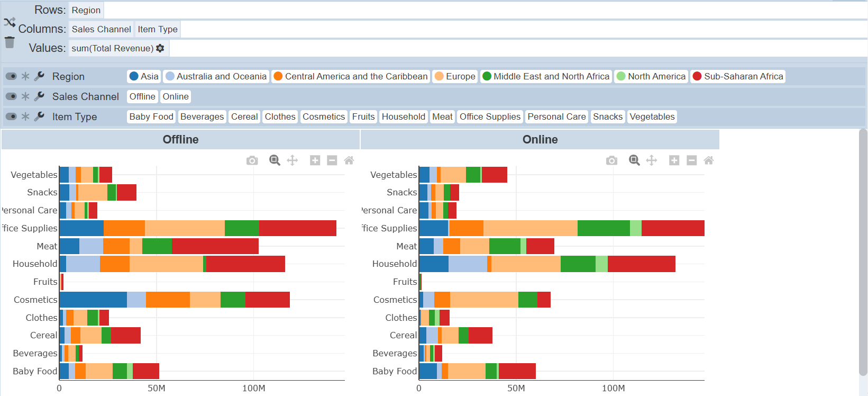
Task: Toggle the Region field switch
Action: (11, 76)
